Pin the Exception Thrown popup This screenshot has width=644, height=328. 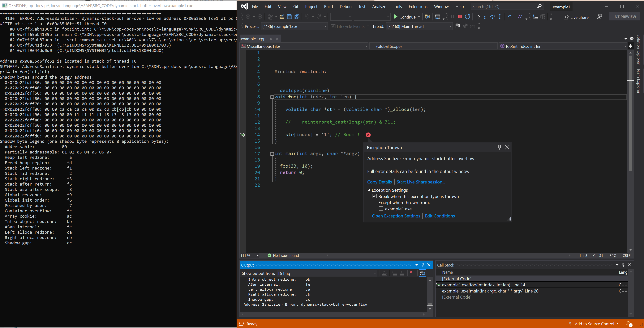(499, 147)
